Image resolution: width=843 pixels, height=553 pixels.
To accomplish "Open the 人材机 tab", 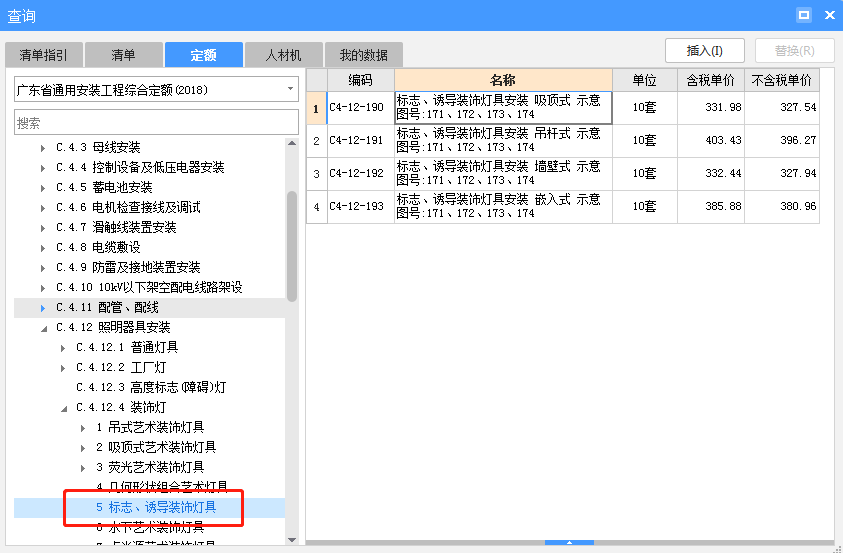I will [x=284, y=55].
